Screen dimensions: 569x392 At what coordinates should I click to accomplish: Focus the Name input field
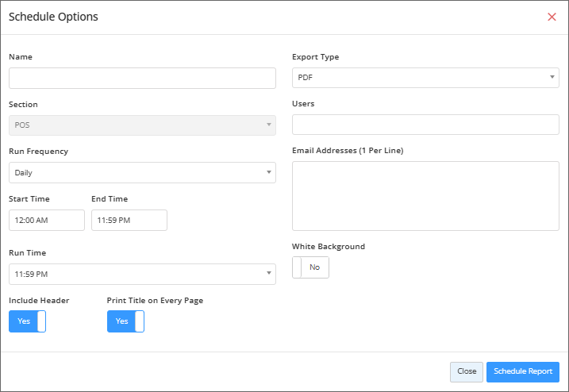pos(142,78)
